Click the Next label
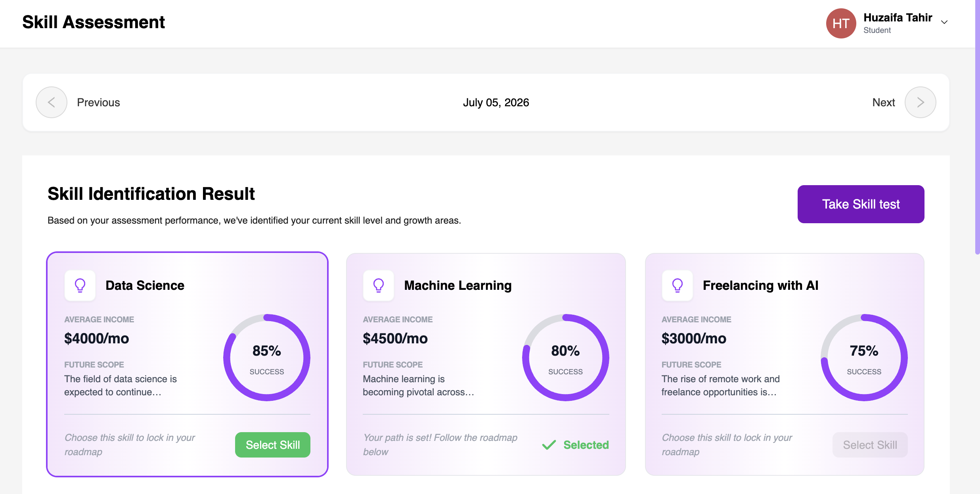This screenshot has height=494, width=980. tap(884, 102)
